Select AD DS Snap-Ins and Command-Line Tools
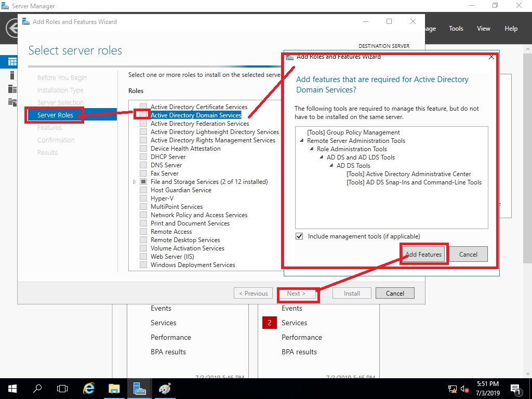The width and height of the screenshot is (532, 399). (x=414, y=182)
